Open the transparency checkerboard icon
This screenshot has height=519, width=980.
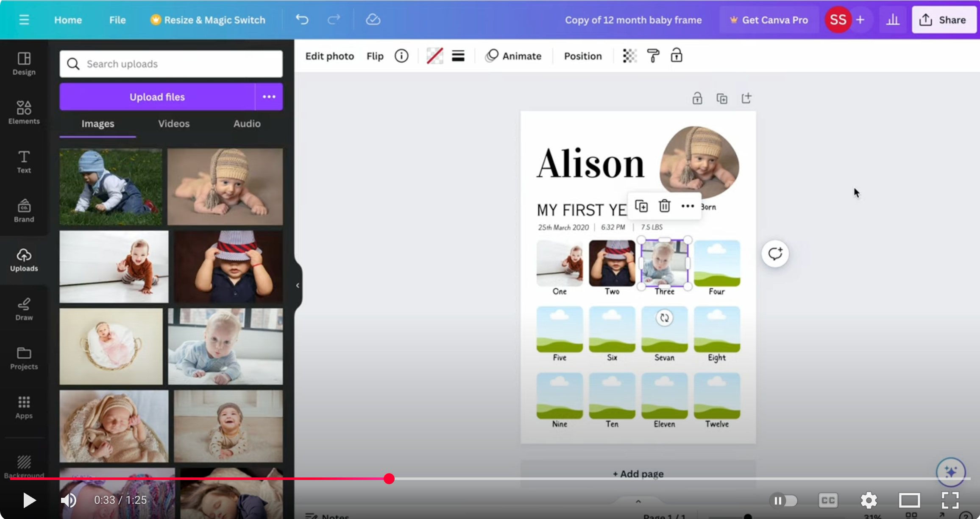pos(630,56)
